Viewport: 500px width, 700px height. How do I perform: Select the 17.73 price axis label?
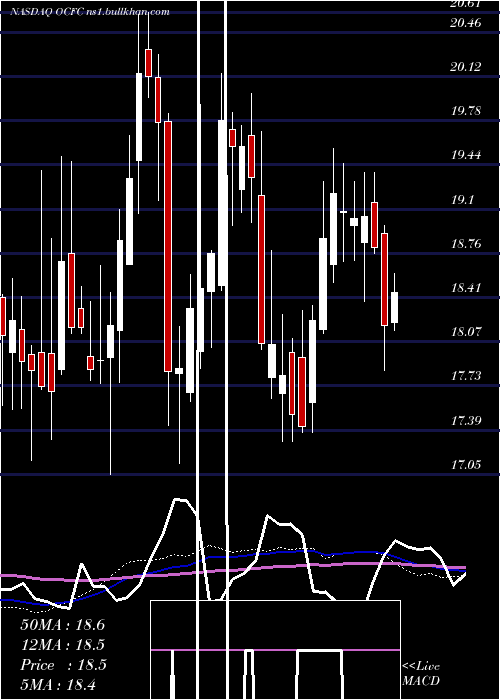point(466,376)
